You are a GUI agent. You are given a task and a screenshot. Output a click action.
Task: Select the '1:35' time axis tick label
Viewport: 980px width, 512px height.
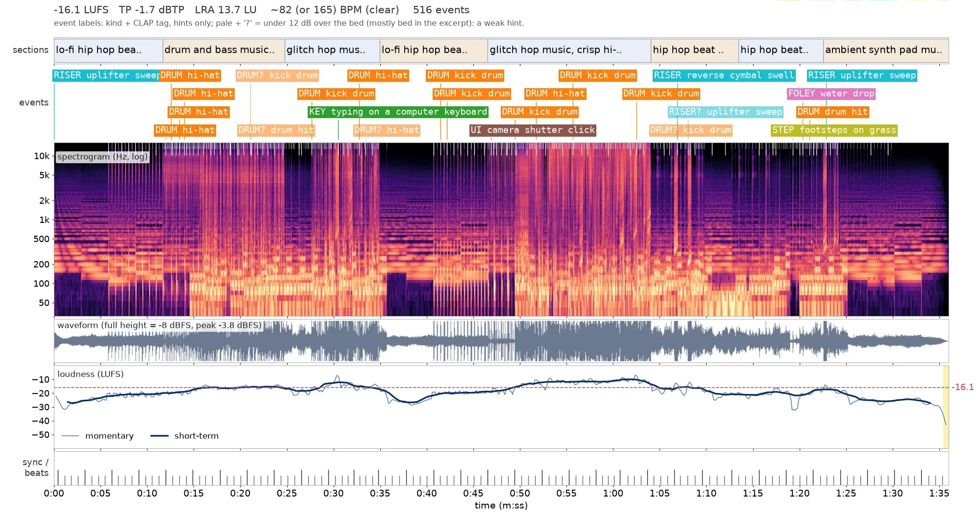tap(939, 493)
